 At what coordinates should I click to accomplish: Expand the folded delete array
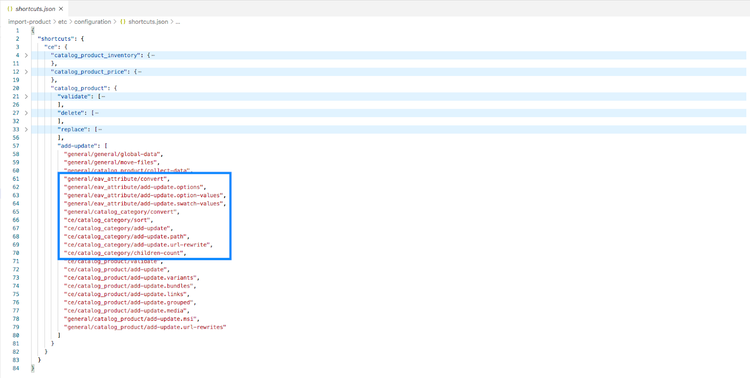(26, 113)
